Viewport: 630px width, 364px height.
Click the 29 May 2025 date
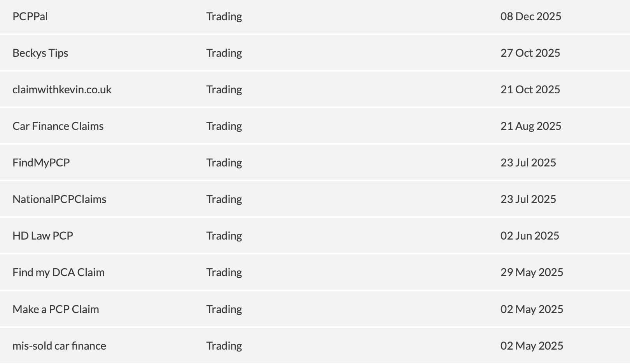[532, 272]
